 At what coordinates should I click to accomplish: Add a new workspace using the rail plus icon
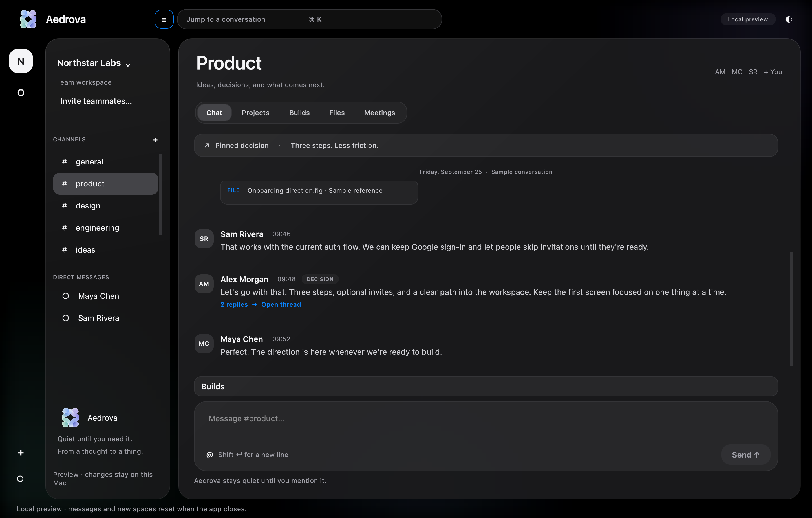pyautogui.click(x=21, y=453)
